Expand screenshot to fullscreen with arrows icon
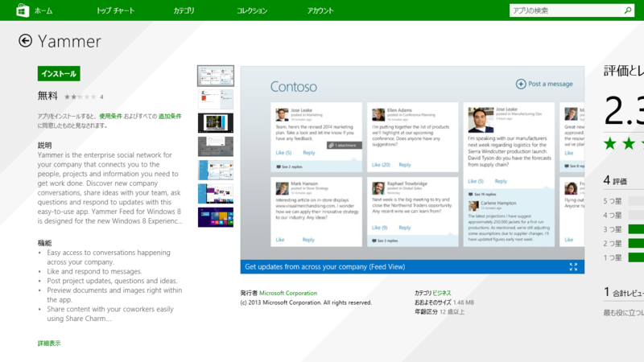644x362 pixels. 573,267
